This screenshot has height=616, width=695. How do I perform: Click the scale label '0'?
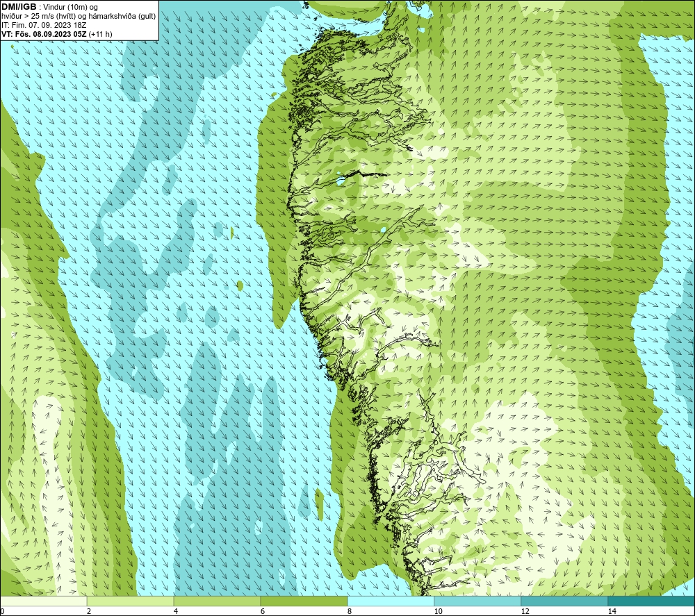tap(2, 611)
